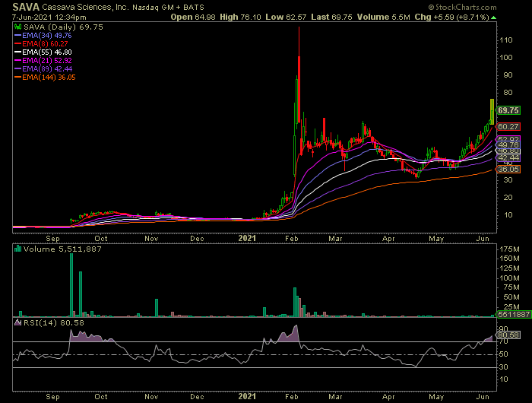Viewport: 532px width, 403px height.
Task: Click the Chg +5.59 (+8.71%) value
Action: [x=451, y=17]
